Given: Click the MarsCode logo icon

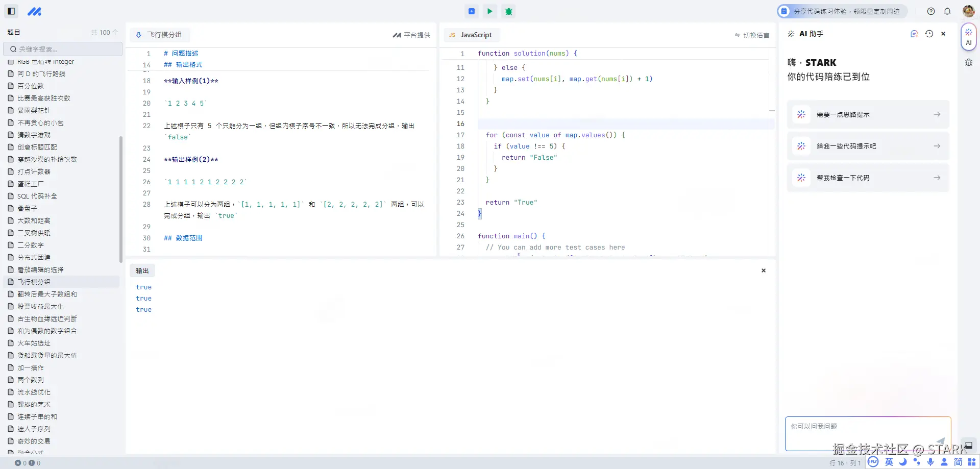Looking at the screenshot, I should click(34, 11).
